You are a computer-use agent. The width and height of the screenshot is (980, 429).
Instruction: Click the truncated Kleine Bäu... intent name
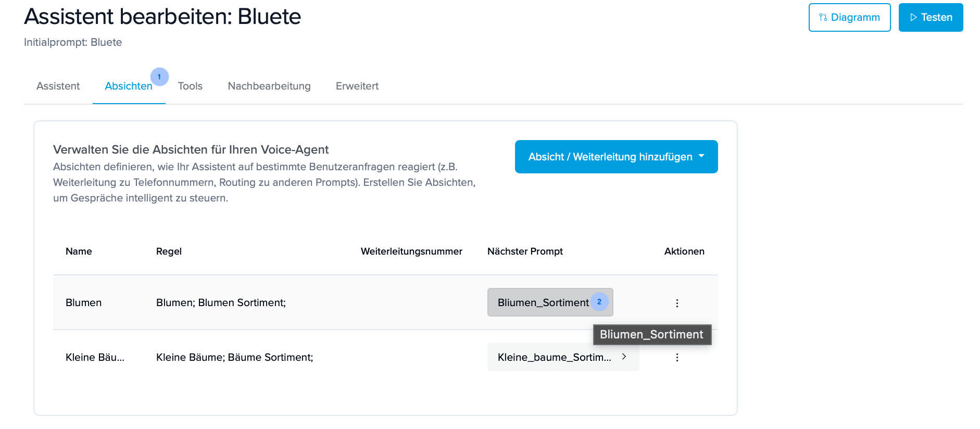95,357
